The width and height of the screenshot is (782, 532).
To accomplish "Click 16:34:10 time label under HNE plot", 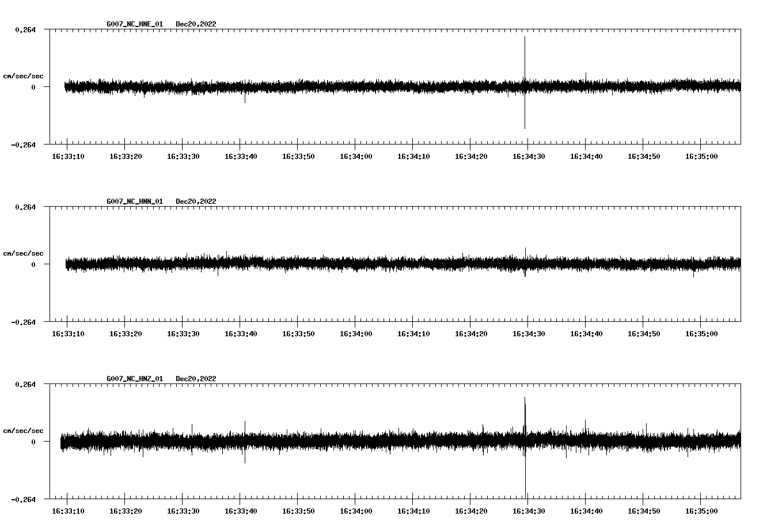I will pos(413,157).
